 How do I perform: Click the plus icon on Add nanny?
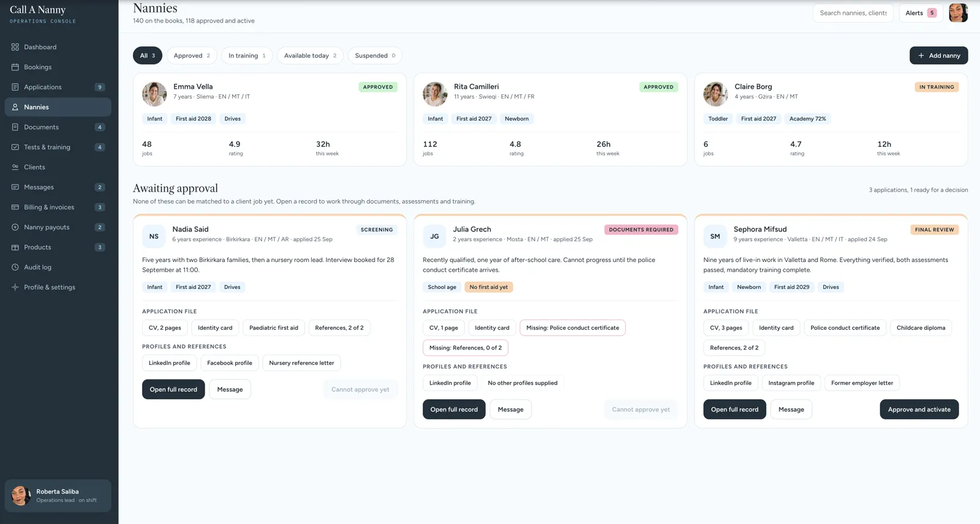tap(921, 56)
